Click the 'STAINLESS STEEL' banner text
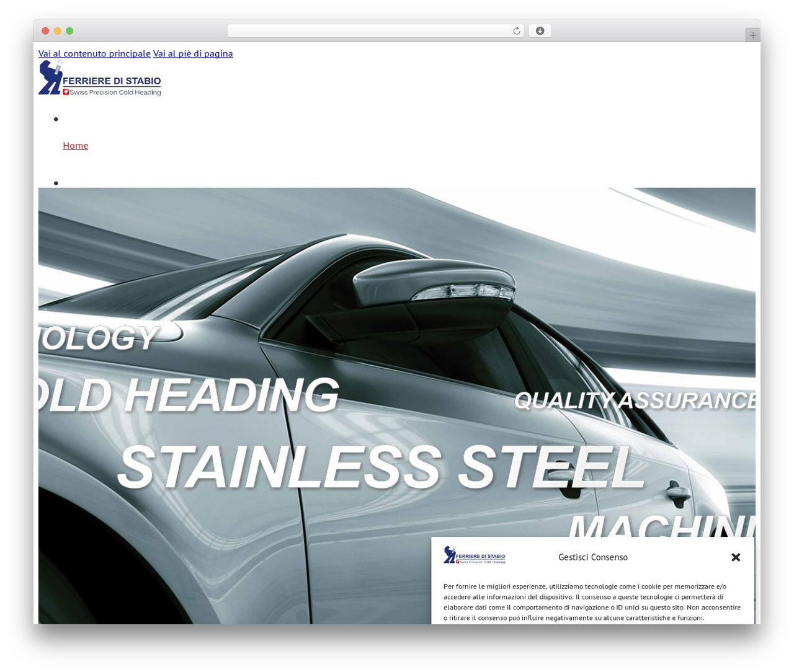Screen dimensions: 794x672 pyautogui.click(x=381, y=468)
